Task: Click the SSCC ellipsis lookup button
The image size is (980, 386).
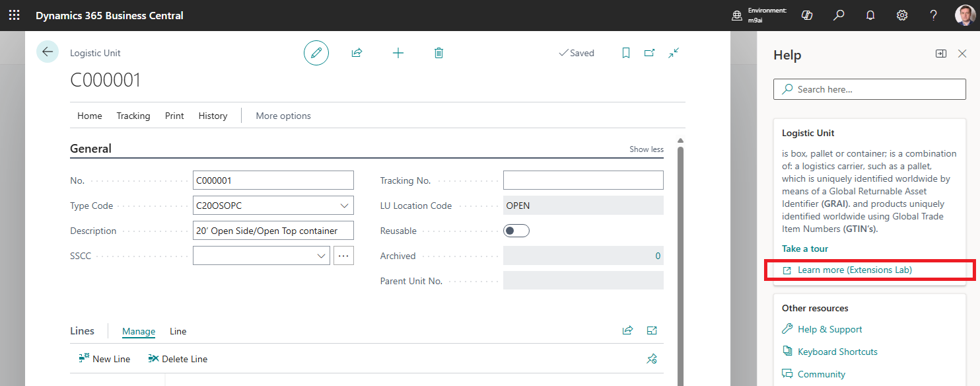Action: [x=343, y=256]
